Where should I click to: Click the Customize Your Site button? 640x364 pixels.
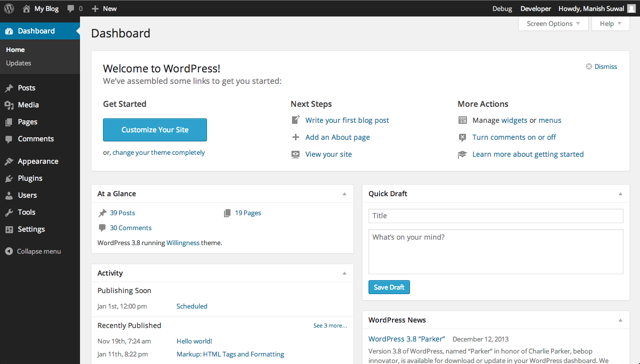[155, 130]
